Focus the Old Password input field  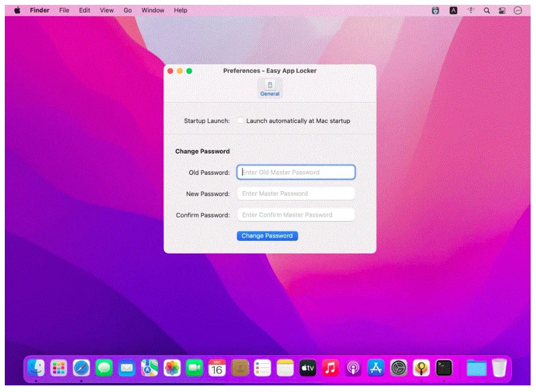(296, 172)
